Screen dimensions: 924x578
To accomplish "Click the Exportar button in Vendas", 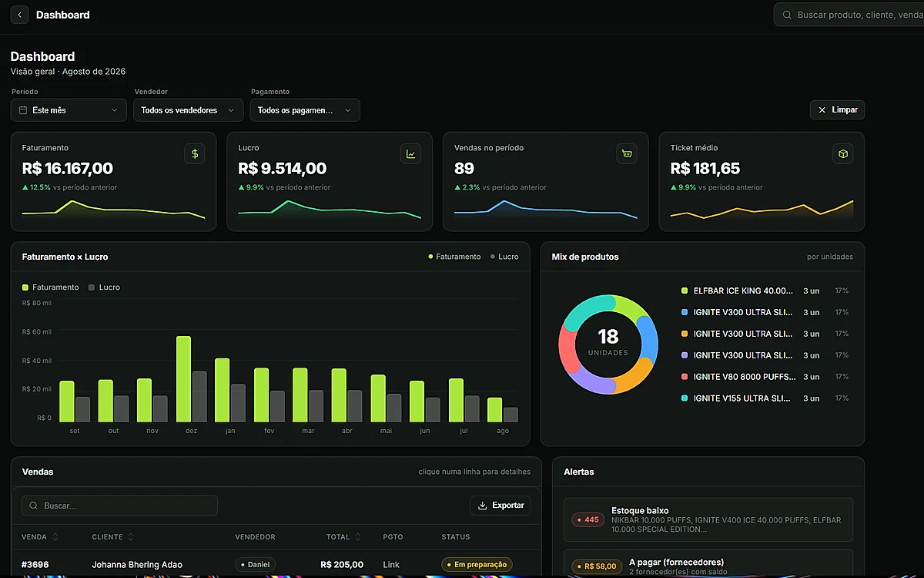I will [500, 506].
